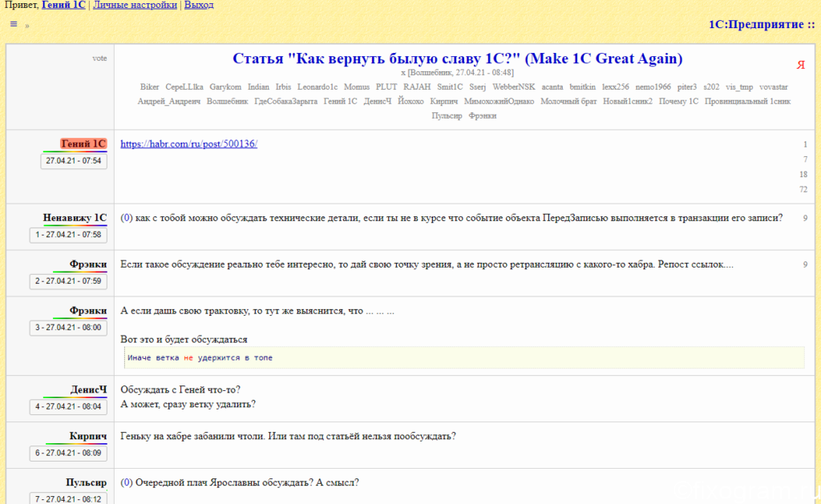This screenshot has height=504, width=821.
Task: Select participant CepeLLlka
Action: coord(184,87)
